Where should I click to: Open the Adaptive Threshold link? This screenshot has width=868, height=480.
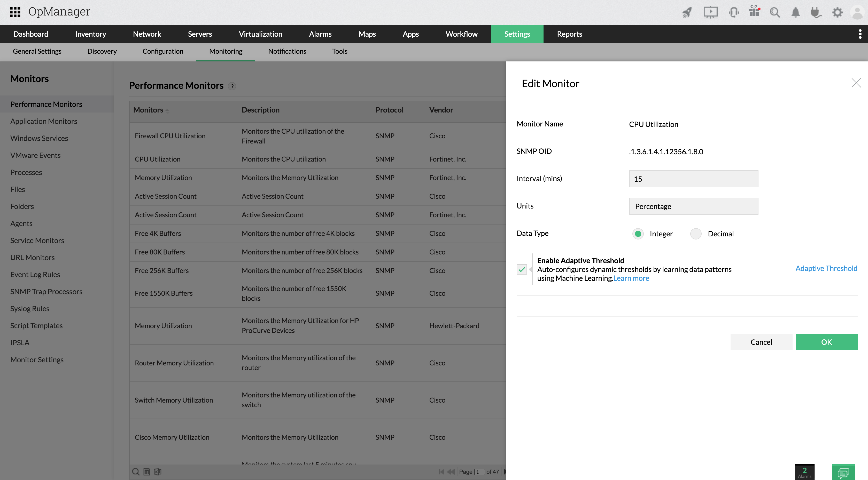pyautogui.click(x=826, y=268)
